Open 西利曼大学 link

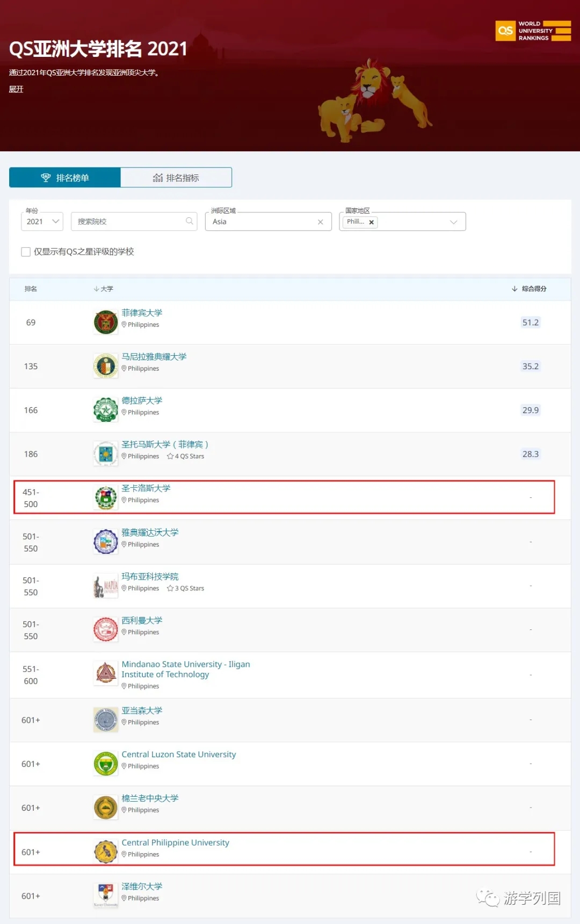[142, 620]
